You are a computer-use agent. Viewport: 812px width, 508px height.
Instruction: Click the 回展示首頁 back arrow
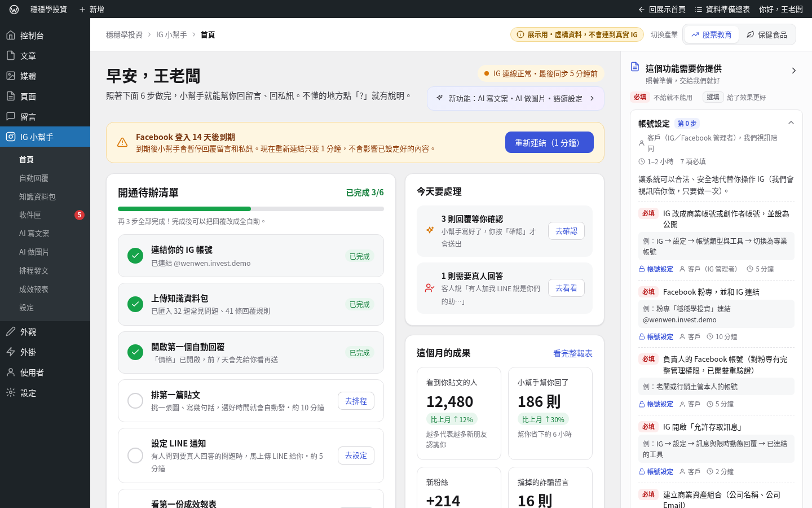[642, 10]
